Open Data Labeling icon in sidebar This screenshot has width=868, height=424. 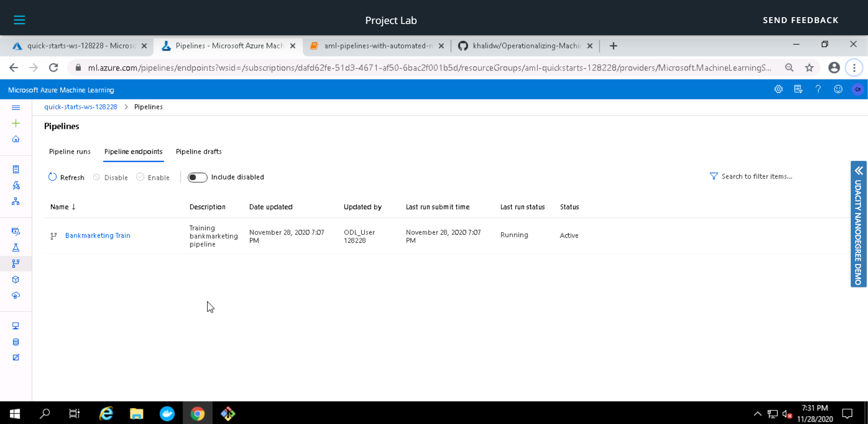16,358
